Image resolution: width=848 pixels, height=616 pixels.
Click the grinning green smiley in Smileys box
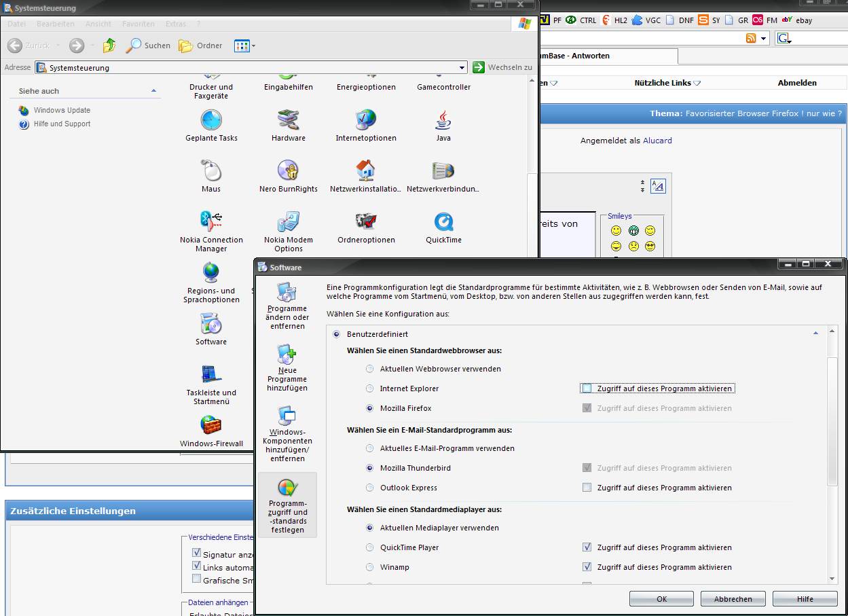click(633, 231)
